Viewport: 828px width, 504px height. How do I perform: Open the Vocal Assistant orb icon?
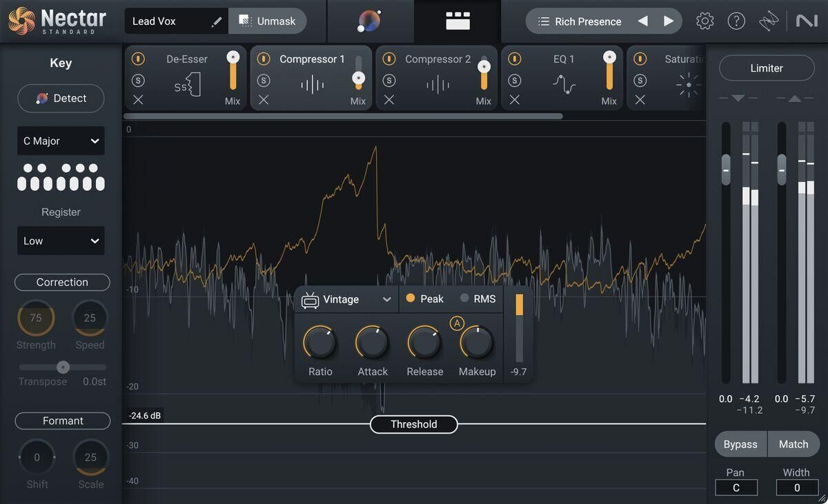[x=369, y=21]
